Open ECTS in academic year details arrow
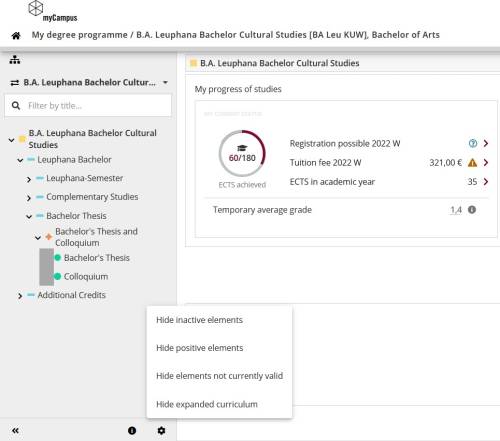The image size is (500, 441). 486,182
